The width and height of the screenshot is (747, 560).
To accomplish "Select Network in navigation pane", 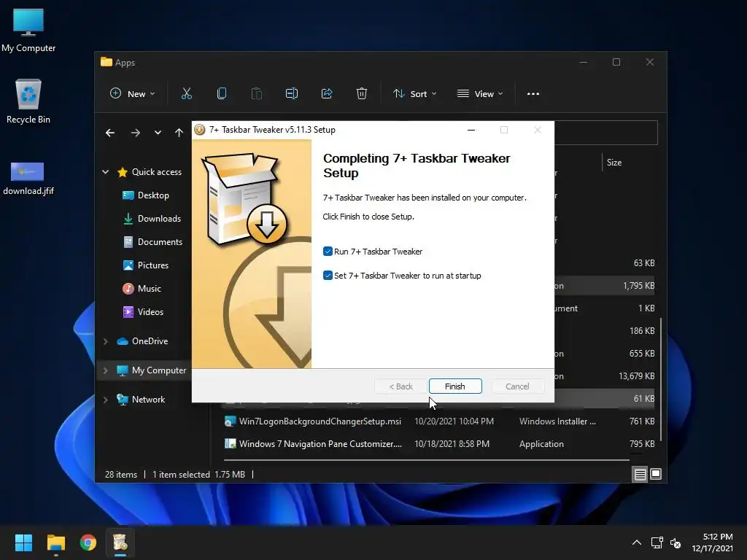I will coord(148,399).
